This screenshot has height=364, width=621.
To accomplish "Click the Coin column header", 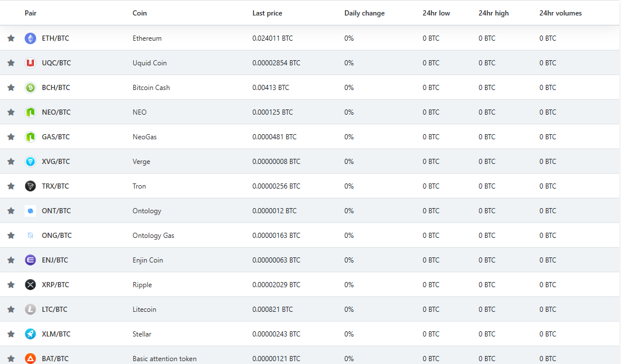I will [x=139, y=13].
